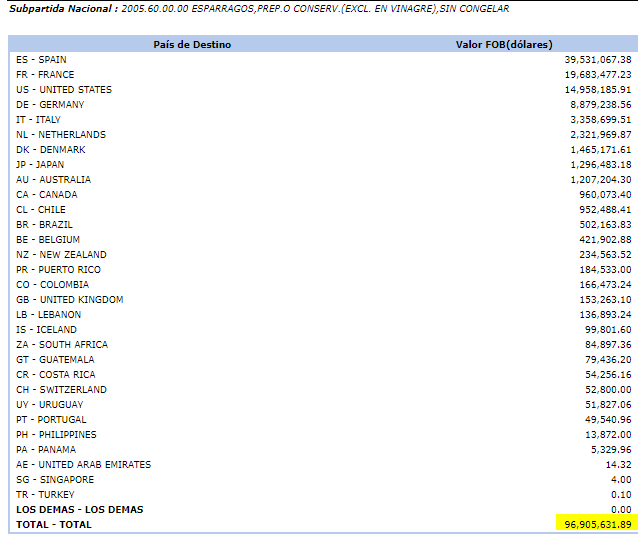Select the PT - PORTUGAL row label

tap(51, 420)
